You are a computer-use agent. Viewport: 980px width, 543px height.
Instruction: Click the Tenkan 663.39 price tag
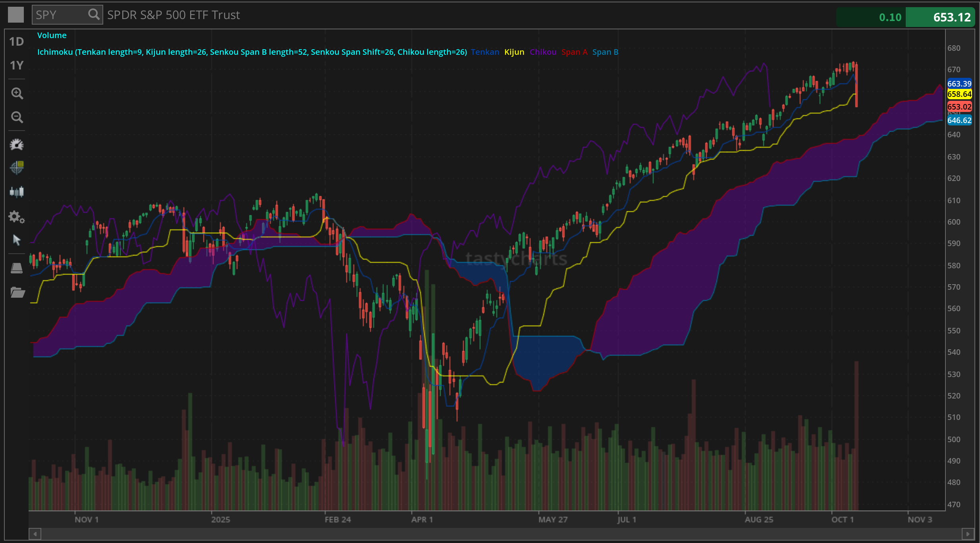pyautogui.click(x=959, y=84)
